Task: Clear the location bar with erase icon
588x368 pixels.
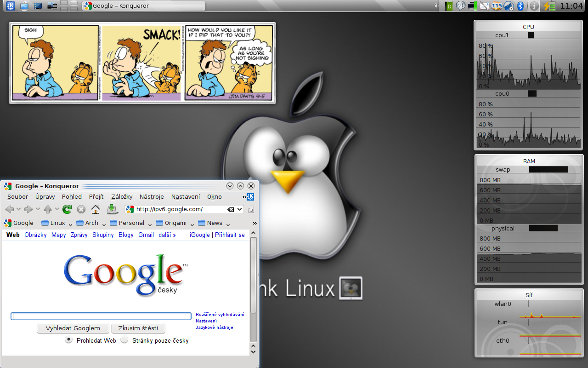Action: (231, 209)
